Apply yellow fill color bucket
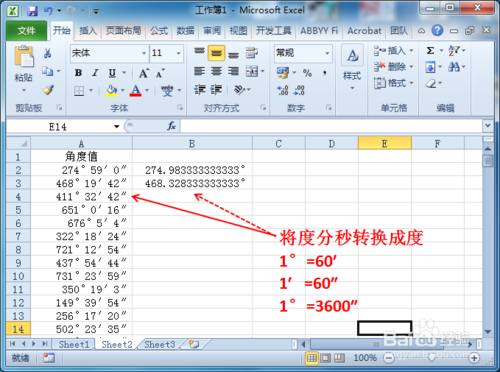Viewport: 500px width, 372px height. [111, 90]
